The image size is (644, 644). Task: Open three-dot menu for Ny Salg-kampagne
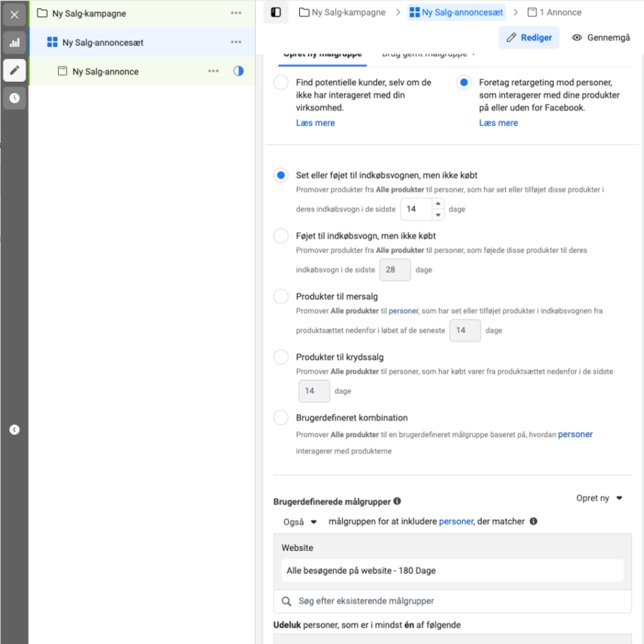236,13
